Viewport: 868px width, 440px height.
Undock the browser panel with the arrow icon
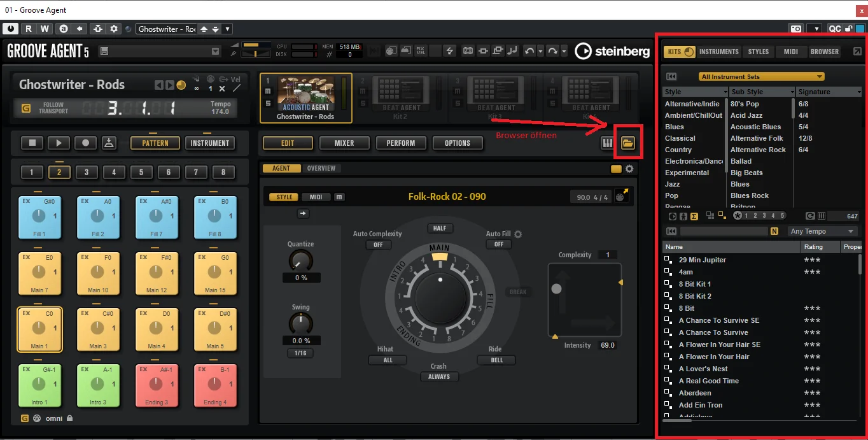click(857, 52)
